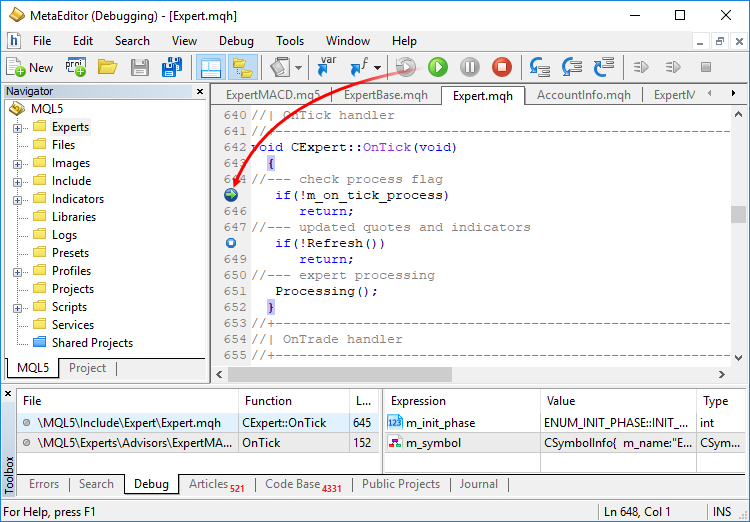
Task: Select the m_symbol watch expression
Action: point(433,443)
